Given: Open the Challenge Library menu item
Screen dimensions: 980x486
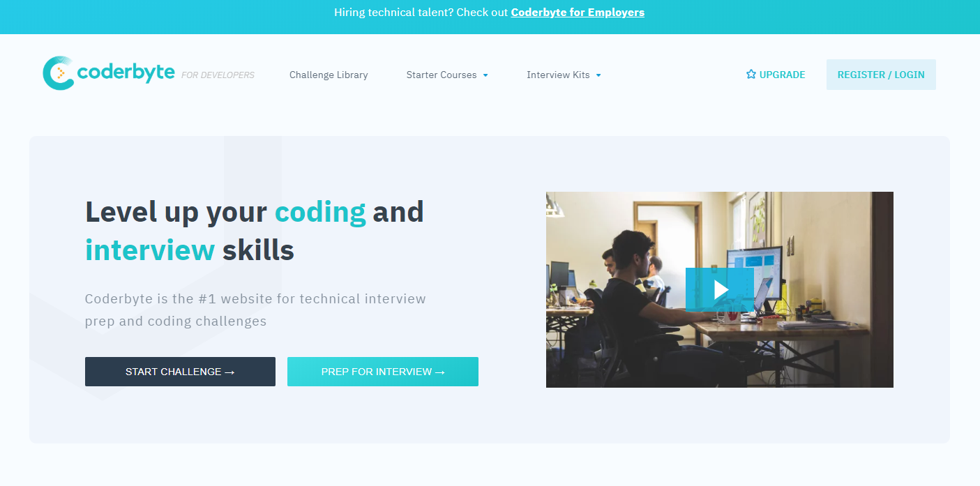Looking at the screenshot, I should click(328, 75).
